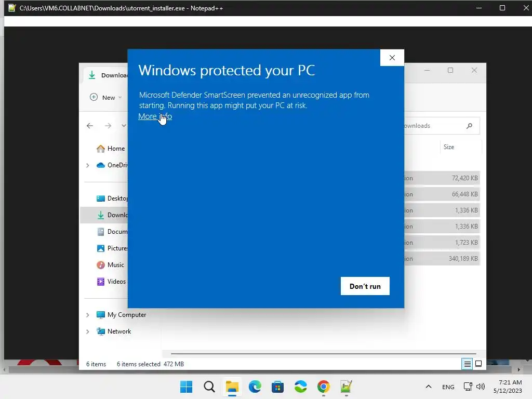Open Desktop folder in sidebar
This screenshot has width=532, height=399.
pos(112,198)
